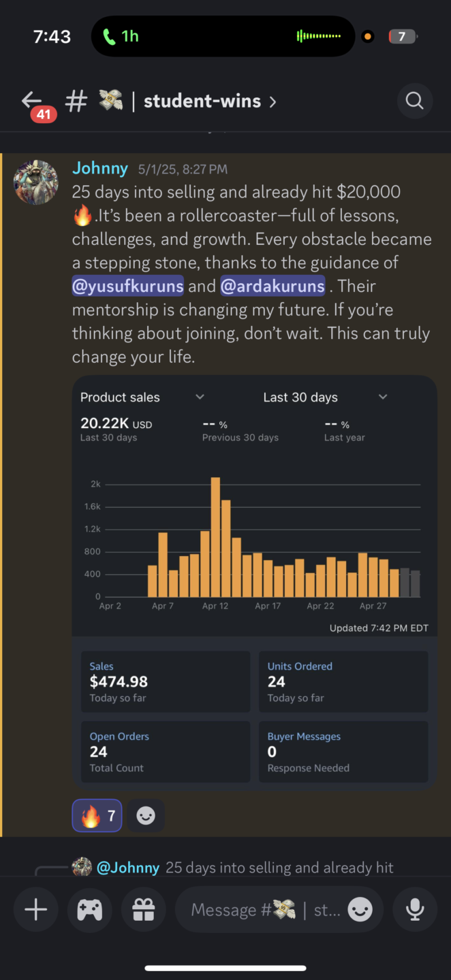The height and width of the screenshot is (980, 451).
Task: Open the game controller activities icon
Action: pyautogui.click(x=89, y=910)
